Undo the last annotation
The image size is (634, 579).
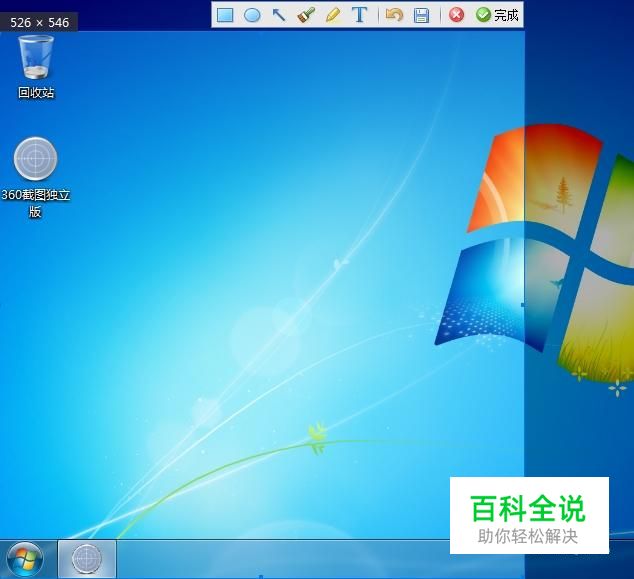tap(394, 15)
